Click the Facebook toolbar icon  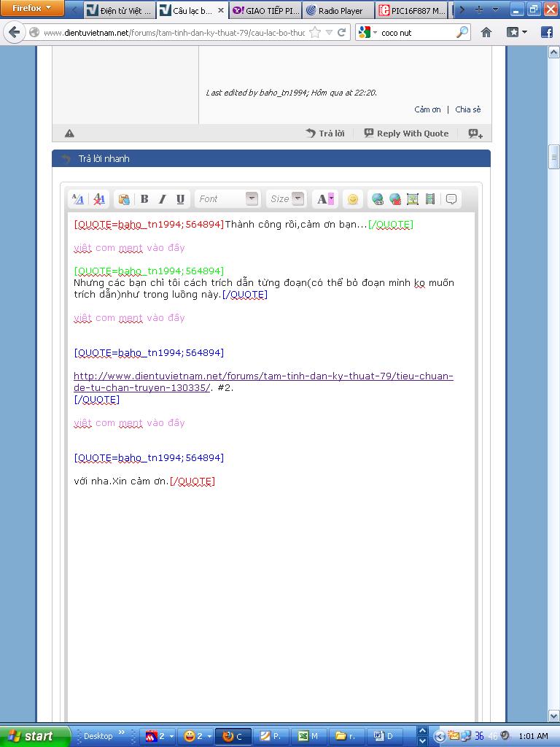coord(547,32)
